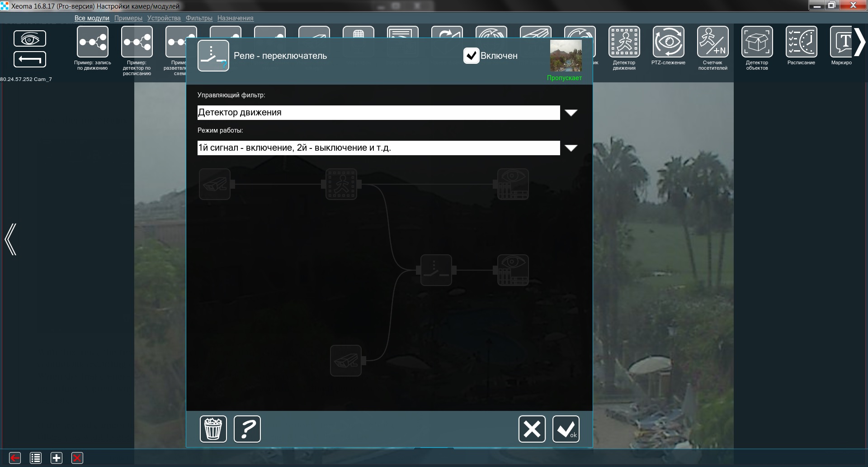Cancel dialog with the X button
The image size is (868, 467).
click(532, 429)
